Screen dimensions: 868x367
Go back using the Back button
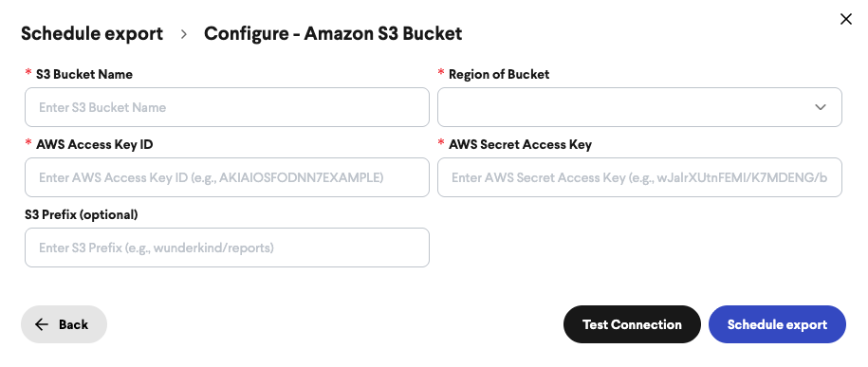[x=64, y=324]
